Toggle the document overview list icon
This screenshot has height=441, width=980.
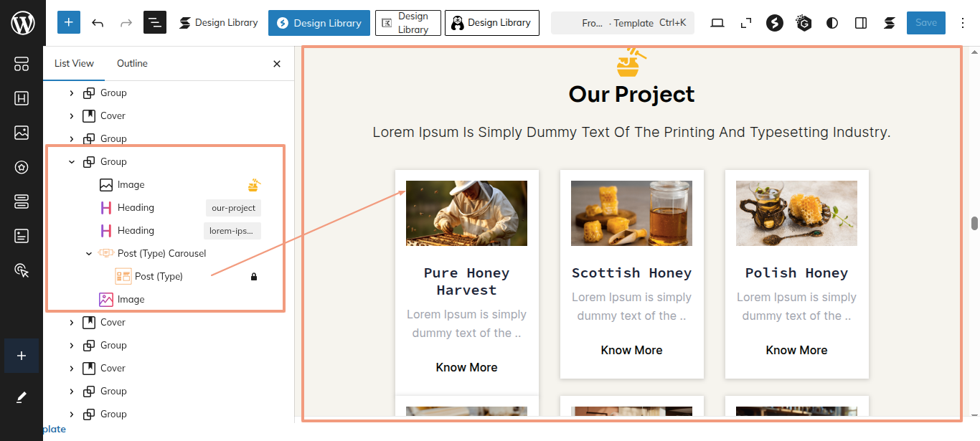154,23
